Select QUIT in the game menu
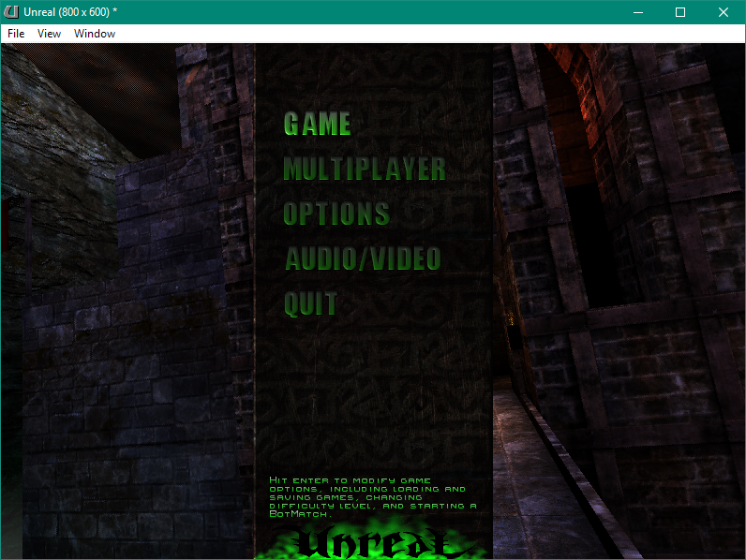Image resolution: width=746 pixels, height=560 pixels. click(310, 303)
